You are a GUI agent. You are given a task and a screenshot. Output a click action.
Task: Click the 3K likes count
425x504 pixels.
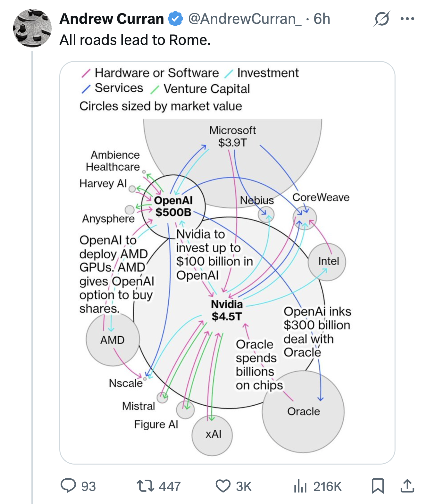[244, 486]
